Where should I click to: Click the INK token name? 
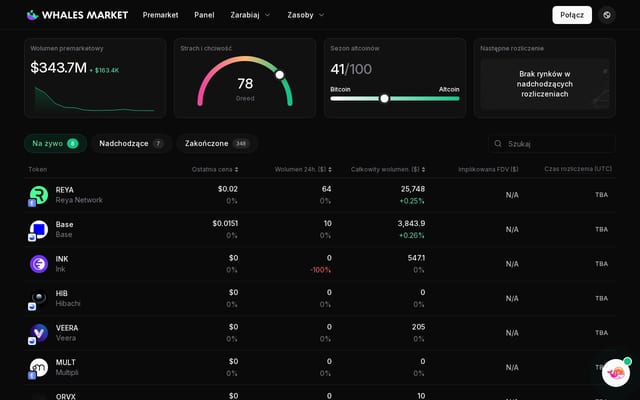click(62, 259)
